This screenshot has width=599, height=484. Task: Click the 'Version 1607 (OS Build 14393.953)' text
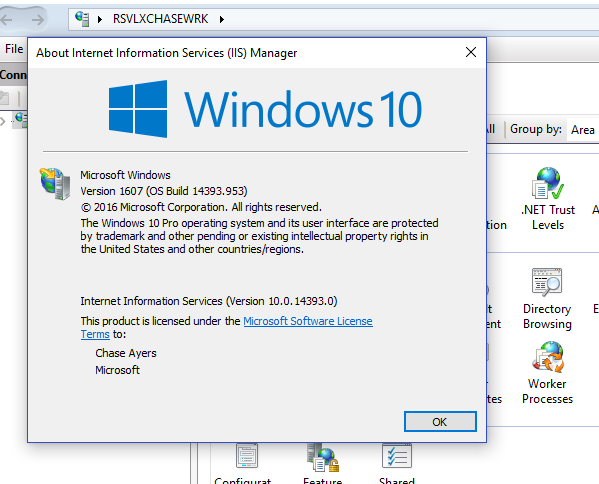[164, 191]
